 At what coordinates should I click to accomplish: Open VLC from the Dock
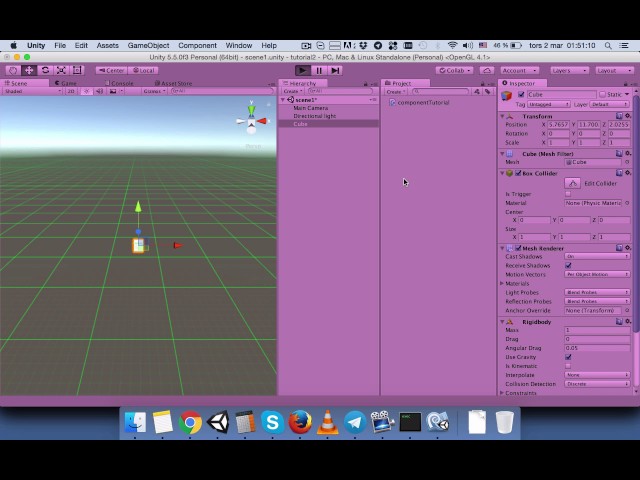coord(327,422)
